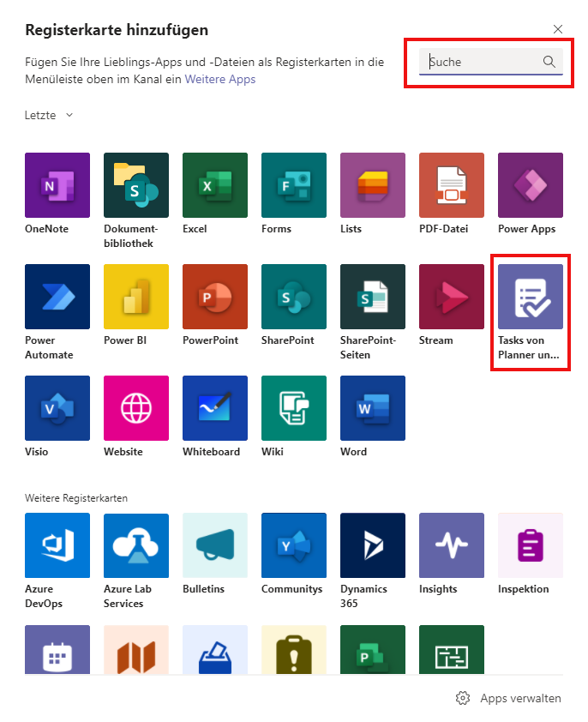Select the PowerPoint tile
Image resolution: width=588 pixels, height=722 pixels.
pyautogui.click(x=215, y=297)
